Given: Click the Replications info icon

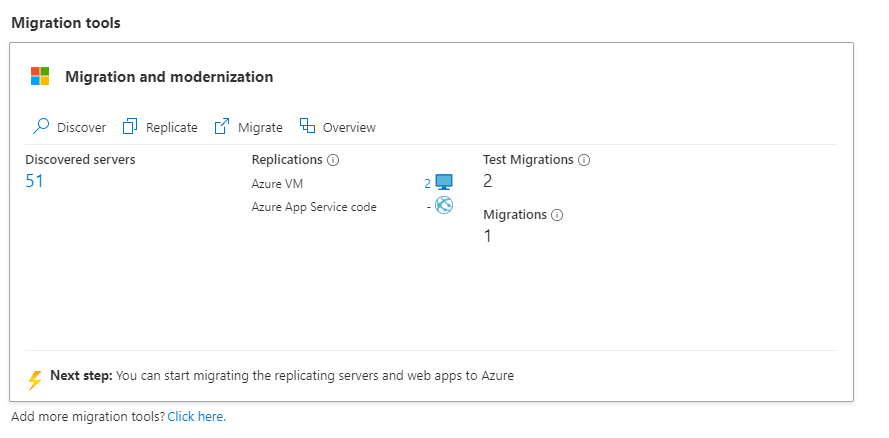Looking at the screenshot, I should 334,160.
